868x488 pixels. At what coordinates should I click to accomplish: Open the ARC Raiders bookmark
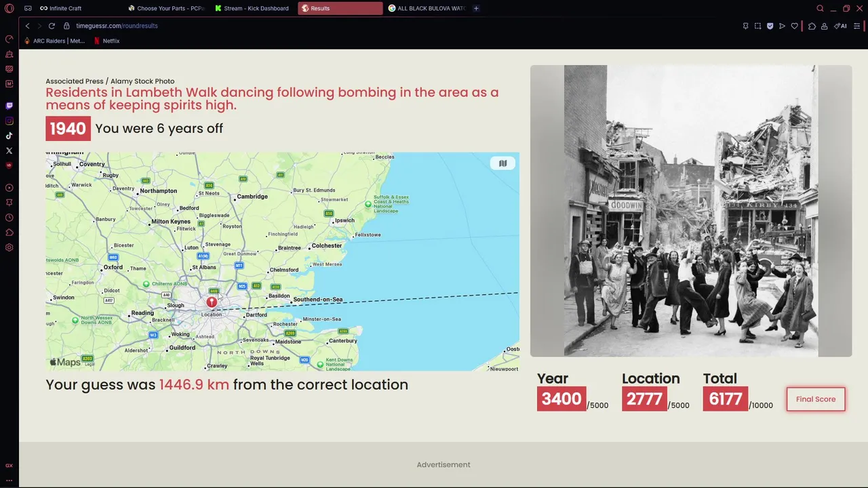coord(54,41)
